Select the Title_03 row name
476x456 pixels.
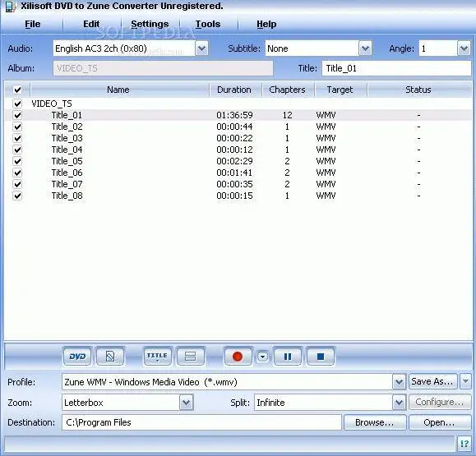point(67,138)
